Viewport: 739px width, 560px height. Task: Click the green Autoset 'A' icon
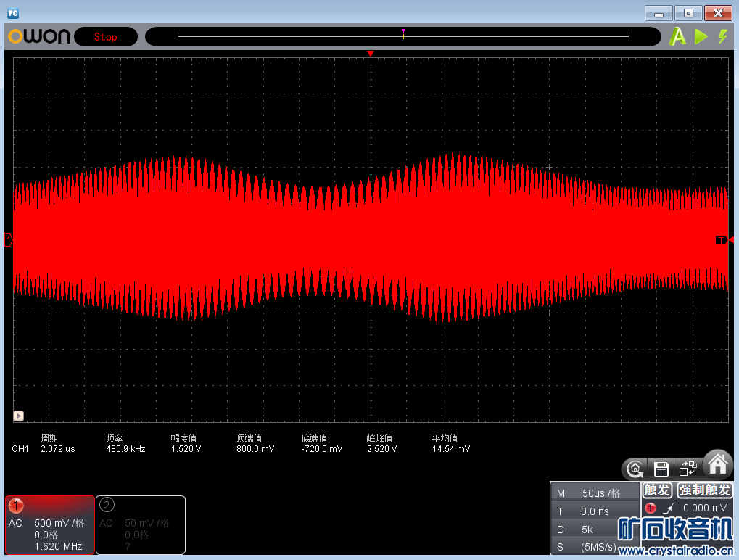tap(677, 37)
